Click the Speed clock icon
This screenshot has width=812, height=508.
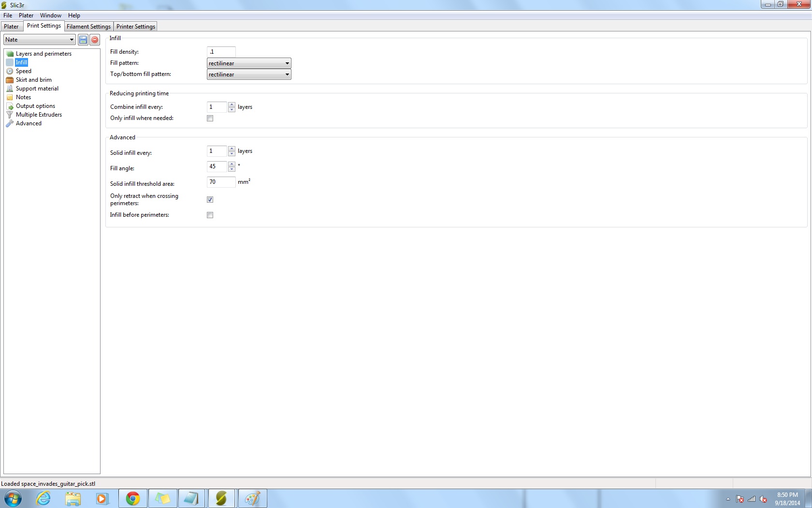[x=10, y=71]
